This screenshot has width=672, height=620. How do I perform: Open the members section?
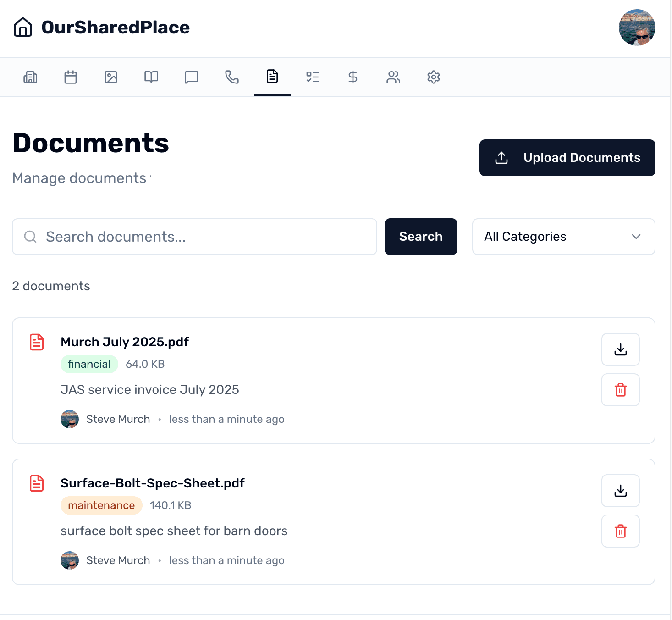pyautogui.click(x=393, y=77)
